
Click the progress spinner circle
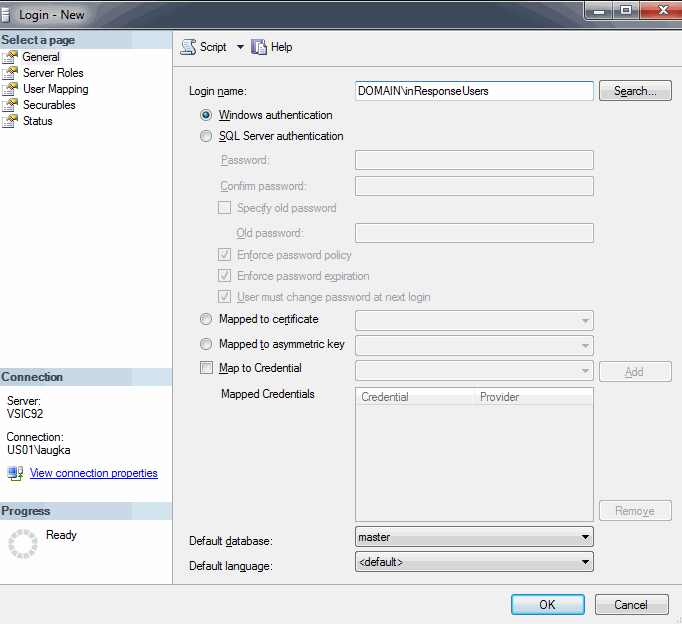[23, 544]
